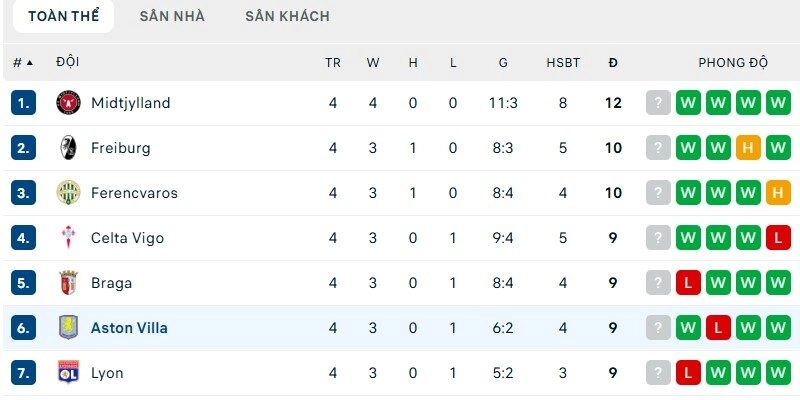This screenshot has height=400, width=800.
Task: Click Freiburg's orange H form badge
Action: (748, 148)
